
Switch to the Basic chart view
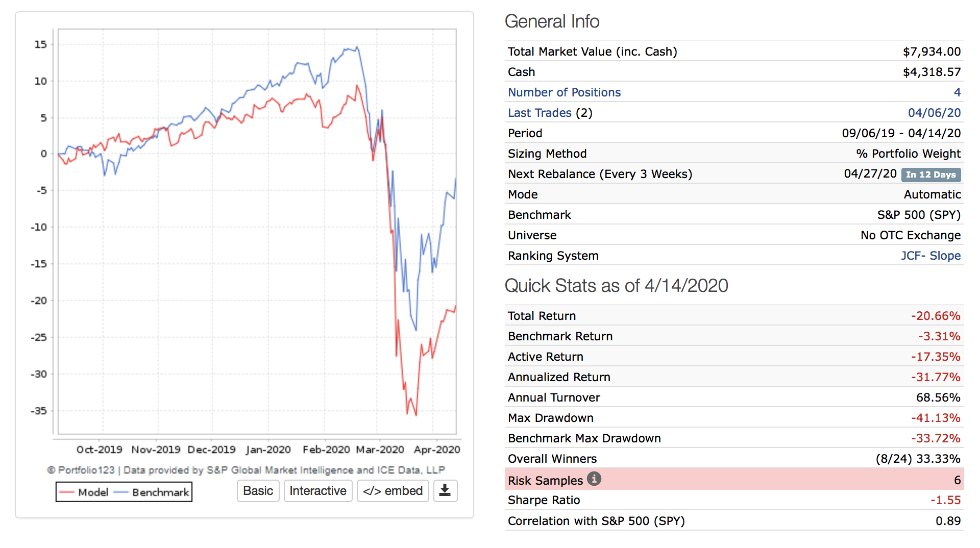[258, 491]
